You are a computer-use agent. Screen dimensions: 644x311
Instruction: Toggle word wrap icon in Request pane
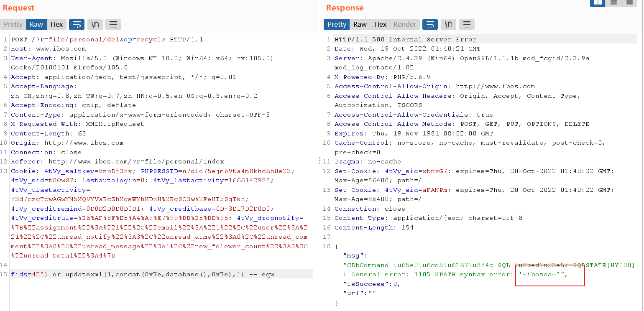[77, 24]
